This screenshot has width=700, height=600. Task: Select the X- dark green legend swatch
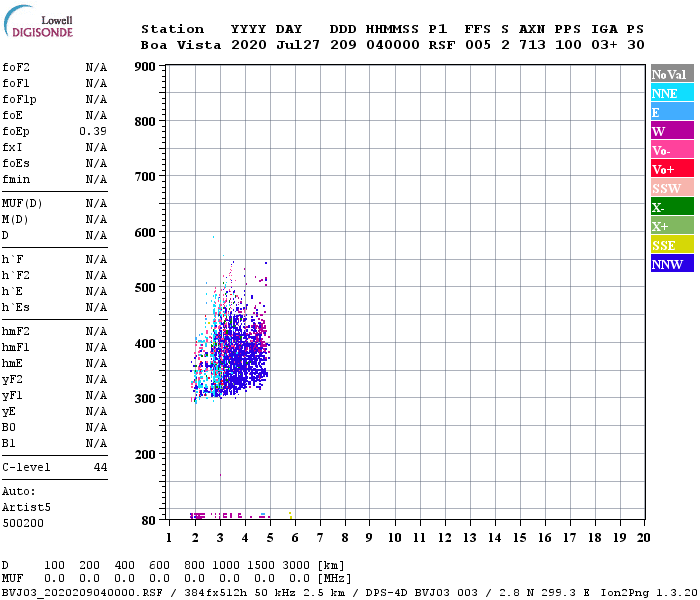coord(672,207)
